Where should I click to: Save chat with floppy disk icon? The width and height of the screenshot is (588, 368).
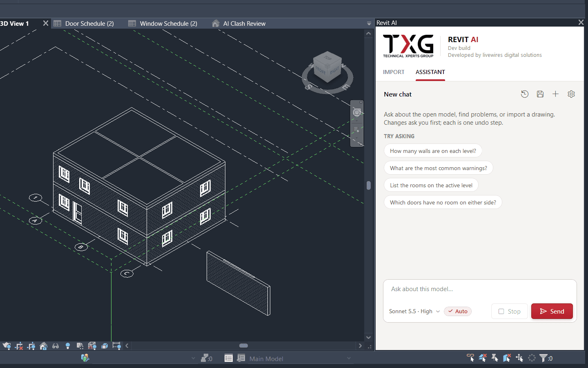pos(540,94)
